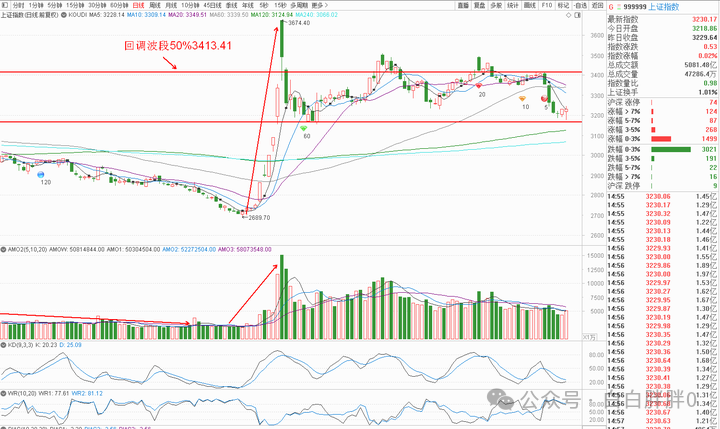Viewport: 720px width, 429px height.
Task: Click the 上证指数 name in the quote header
Action: click(x=664, y=7)
